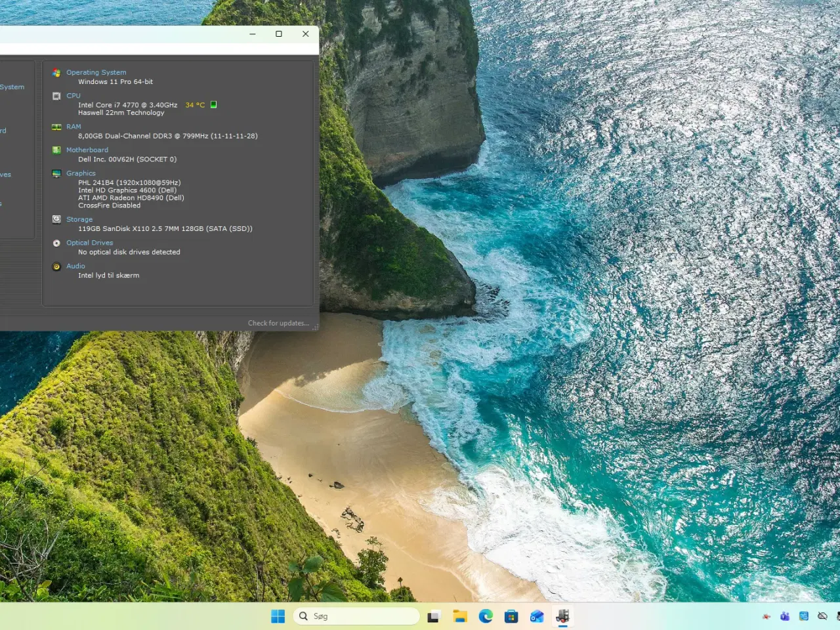This screenshot has width=840, height=630.
Task: Click the RAM memory module icon
Action: tap(56, 127)
